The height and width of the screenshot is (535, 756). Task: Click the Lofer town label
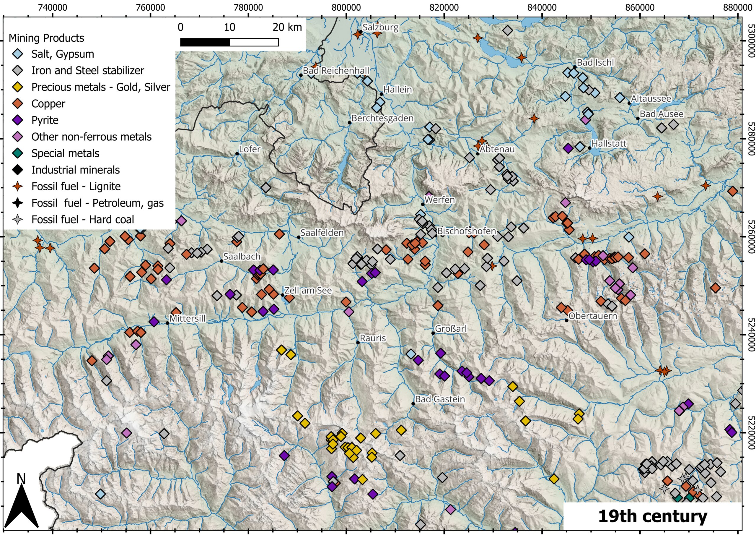pyautogui.click(x=250, y=149)
